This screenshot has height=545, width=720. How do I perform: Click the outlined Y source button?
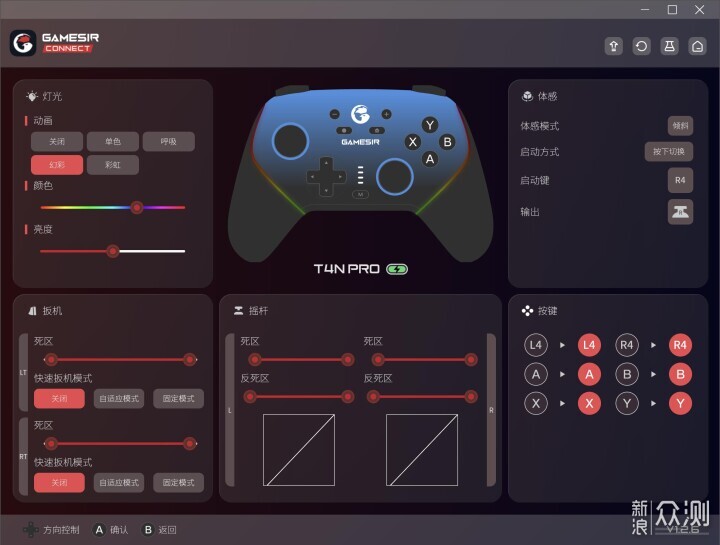click(x=627, y=404)
